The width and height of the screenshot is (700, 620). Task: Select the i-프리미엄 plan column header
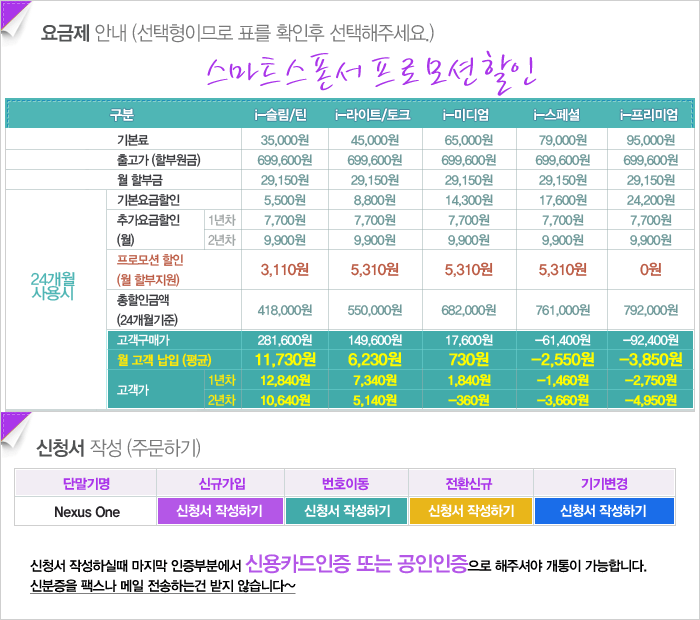[649, 114]
